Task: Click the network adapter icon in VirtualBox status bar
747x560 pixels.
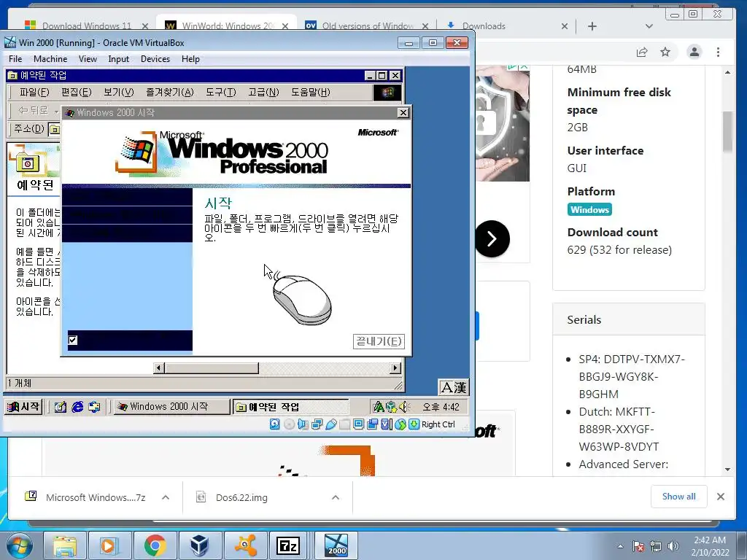Action: pos(317,424)
